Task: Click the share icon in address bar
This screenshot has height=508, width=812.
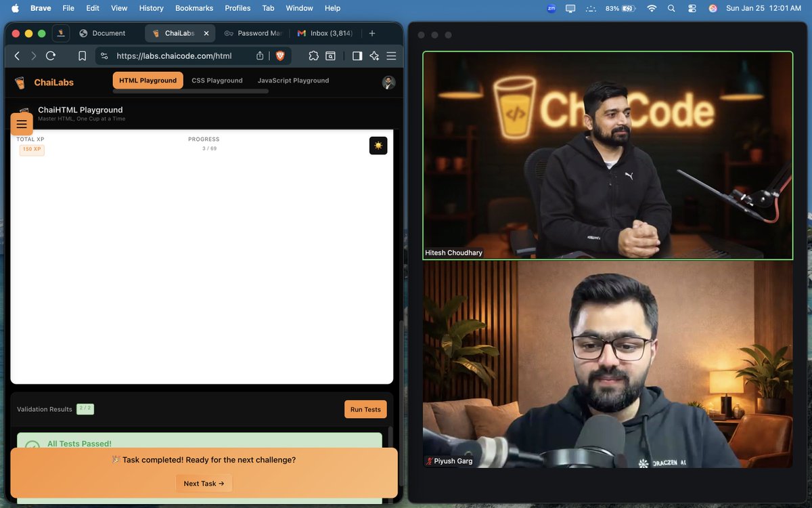Action: 260,56
